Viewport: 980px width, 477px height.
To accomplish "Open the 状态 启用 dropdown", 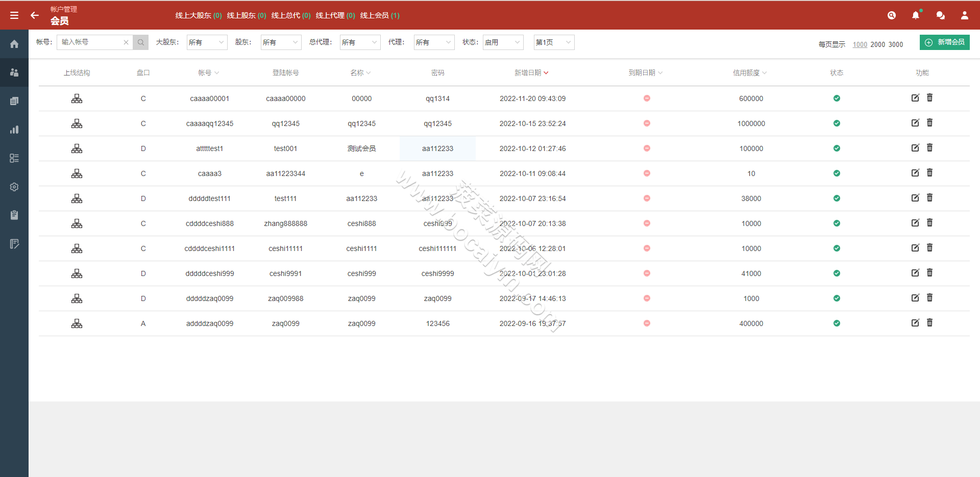I will 503,42.
